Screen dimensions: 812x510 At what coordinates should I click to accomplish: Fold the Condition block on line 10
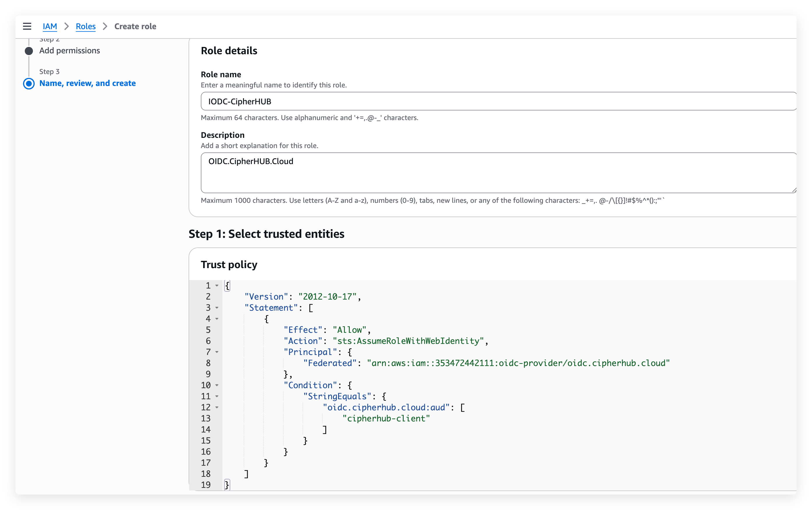pyautogui.click(x=217, y=385)
